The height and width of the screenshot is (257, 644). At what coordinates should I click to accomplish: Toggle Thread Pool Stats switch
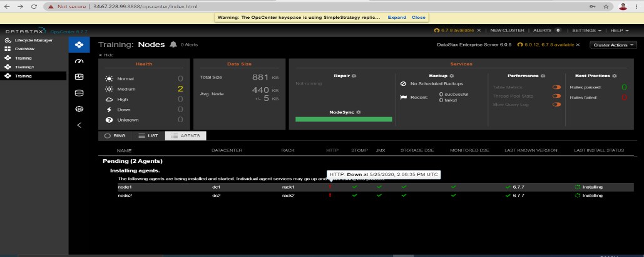click(x=556, y=96)
